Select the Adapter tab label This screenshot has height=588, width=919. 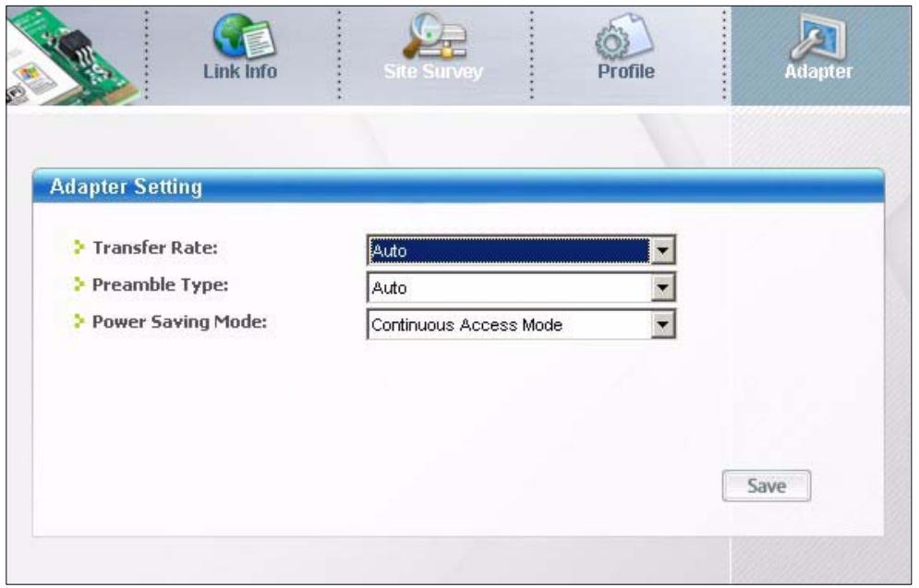tap(818, 71)
